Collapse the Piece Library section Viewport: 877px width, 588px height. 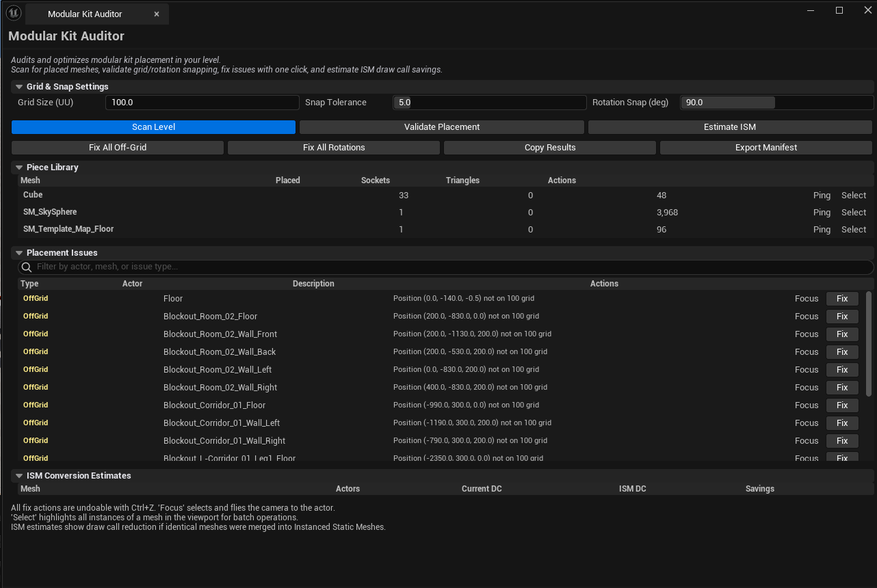click(x=19, y=168)
